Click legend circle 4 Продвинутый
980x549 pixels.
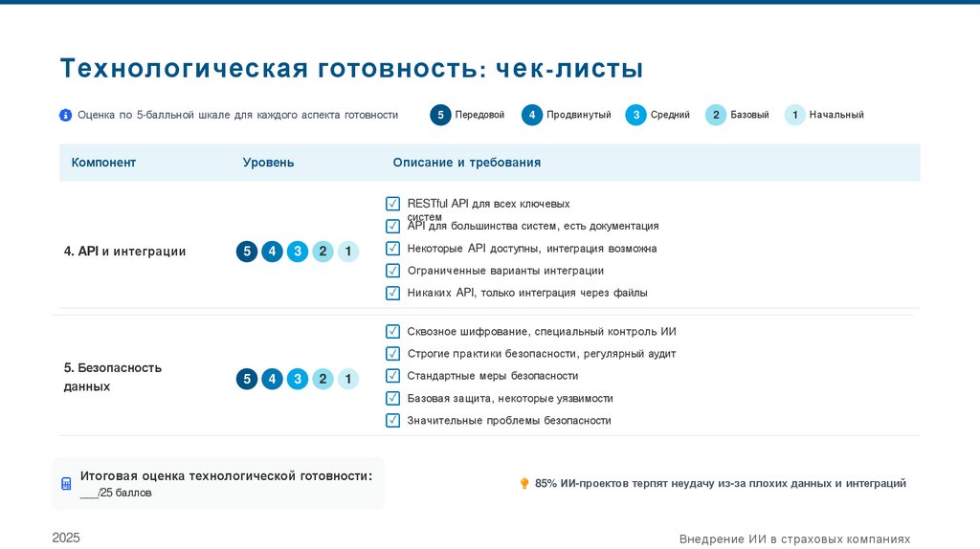click(532, 115)
